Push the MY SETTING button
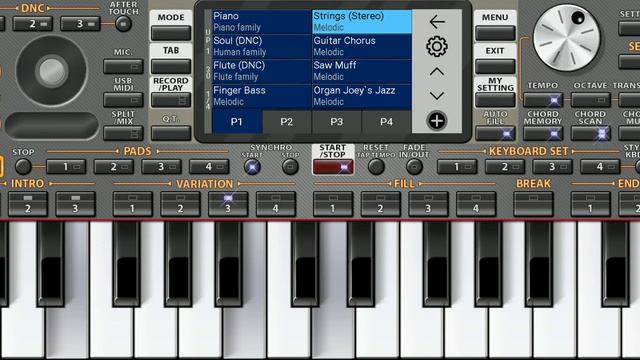This screenshot has width=640, height=360. [x=495, y=100]
